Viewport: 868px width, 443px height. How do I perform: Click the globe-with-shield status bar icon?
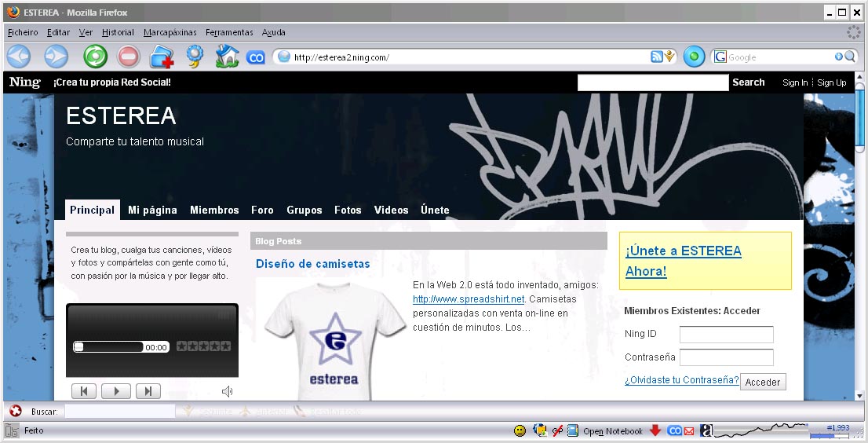tap(539, 430)
